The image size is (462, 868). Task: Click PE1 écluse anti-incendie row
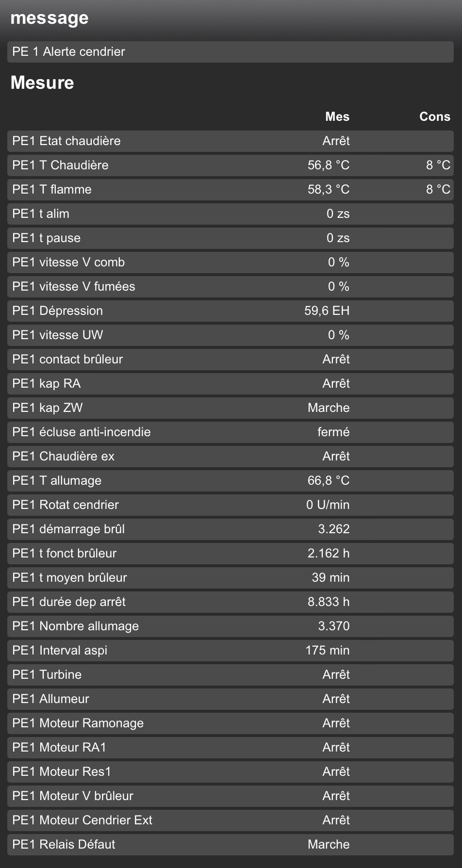click(x=230, y=432)
